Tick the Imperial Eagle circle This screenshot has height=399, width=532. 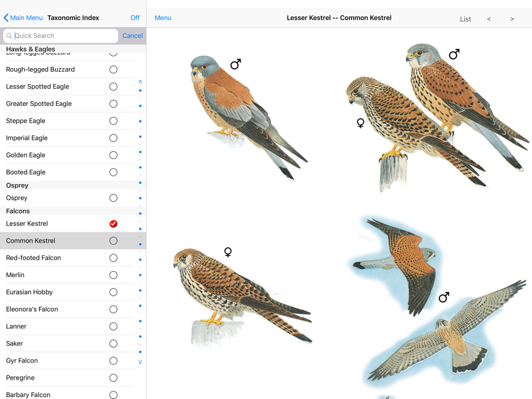[113, 138]
